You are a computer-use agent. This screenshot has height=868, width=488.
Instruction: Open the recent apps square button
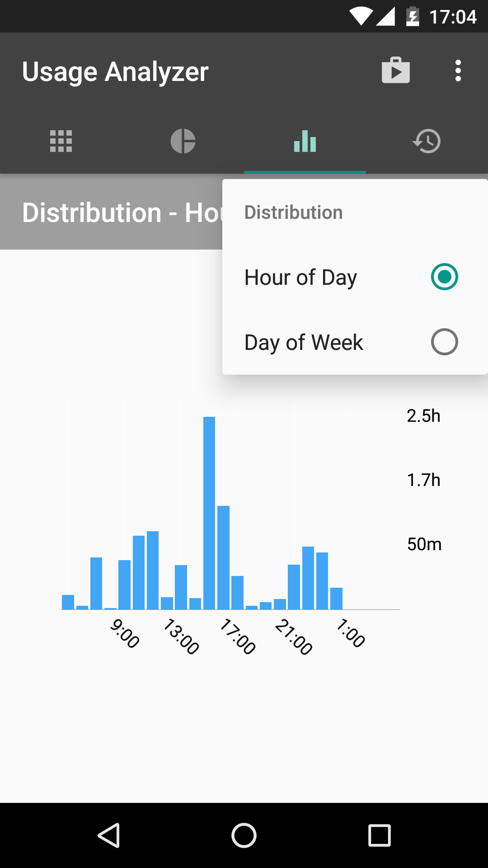(x=380, y=835)
